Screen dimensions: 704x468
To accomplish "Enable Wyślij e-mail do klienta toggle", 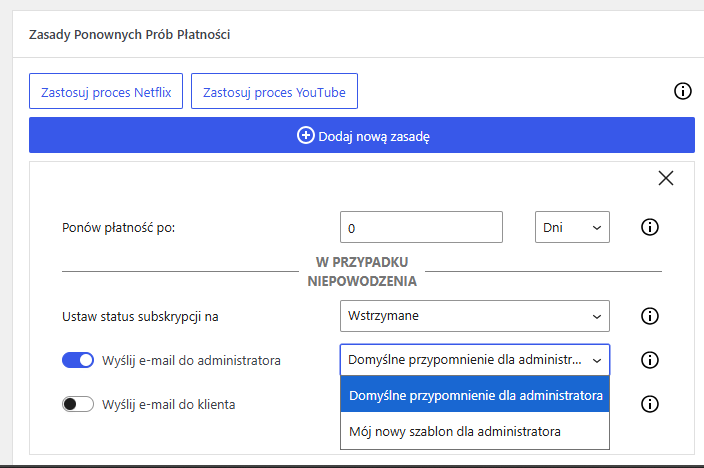I will tap(78, 404).
